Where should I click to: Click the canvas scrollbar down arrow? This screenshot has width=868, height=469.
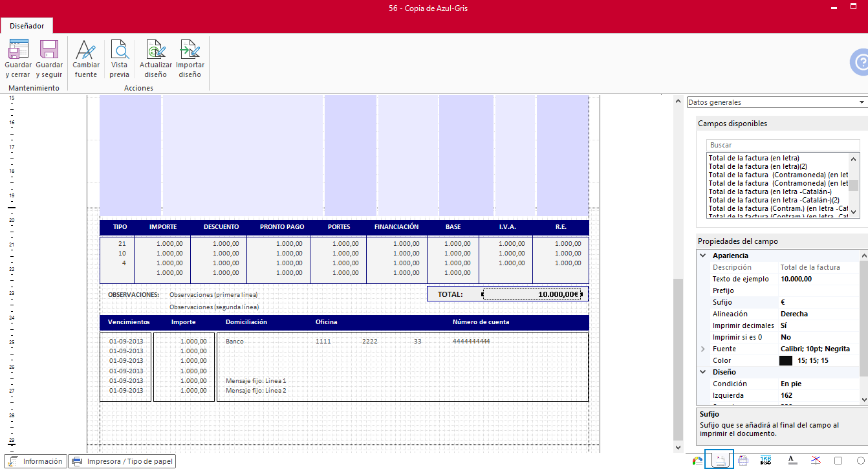click(678, 447)
